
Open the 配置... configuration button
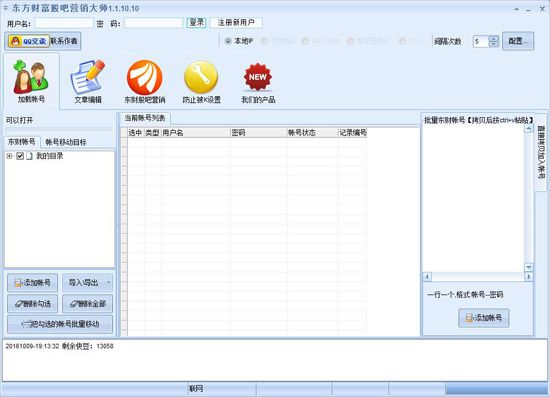pos(518,41)
